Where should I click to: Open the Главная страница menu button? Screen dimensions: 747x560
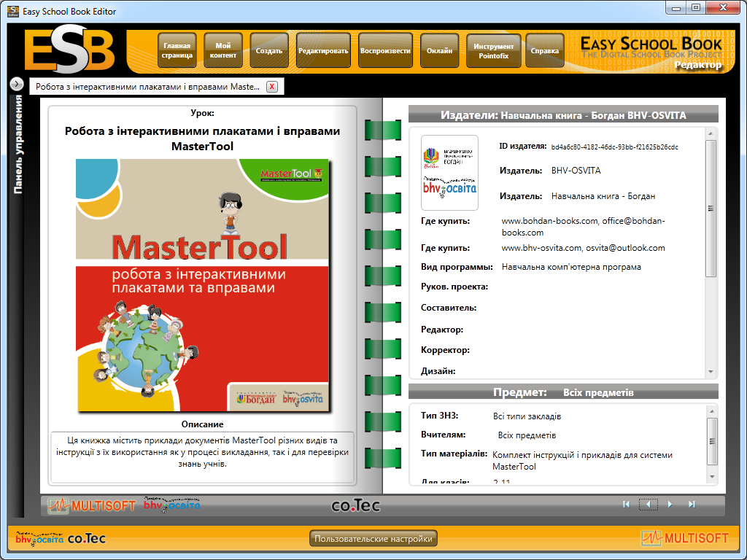point(177,50)
